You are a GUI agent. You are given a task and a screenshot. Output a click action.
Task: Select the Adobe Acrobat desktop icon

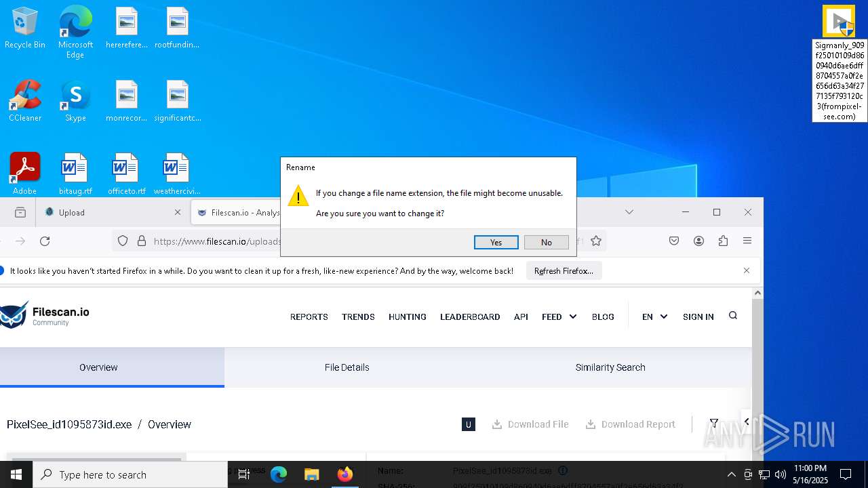pyautogui.click(x=25, y=174)
